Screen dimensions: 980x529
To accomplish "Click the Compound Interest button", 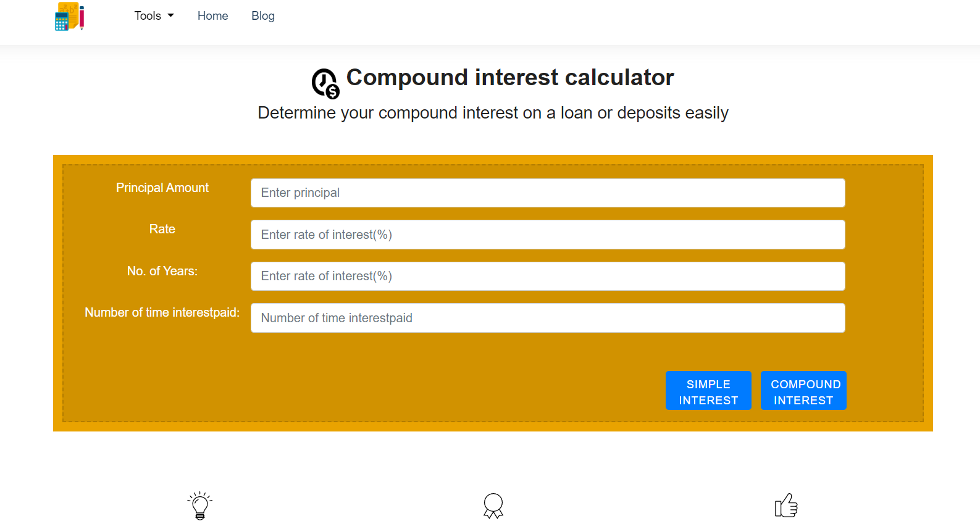I will pyautogui.click(x=803, y=391).
